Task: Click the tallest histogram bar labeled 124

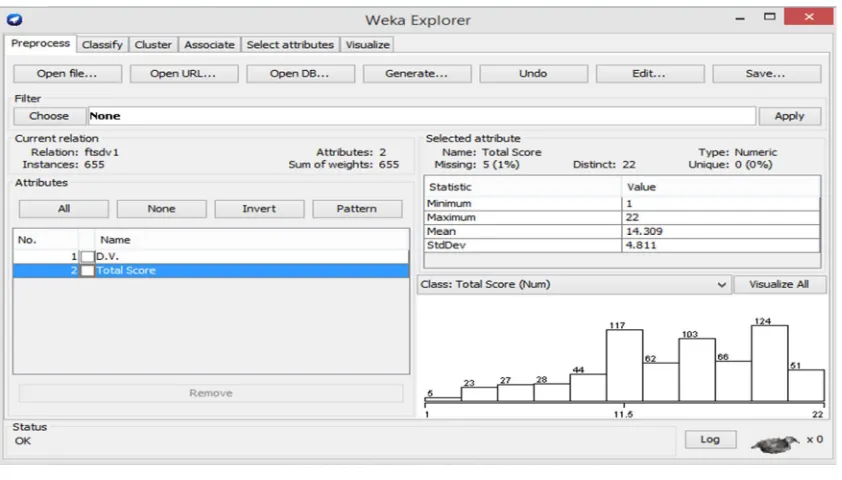Action: [x=770, y=363]
